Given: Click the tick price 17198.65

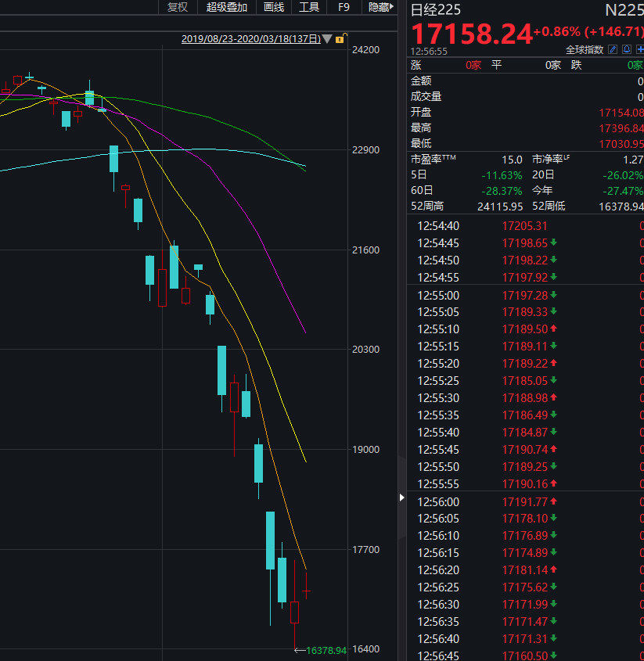Looking at the screenshot, I should [524, 243].
